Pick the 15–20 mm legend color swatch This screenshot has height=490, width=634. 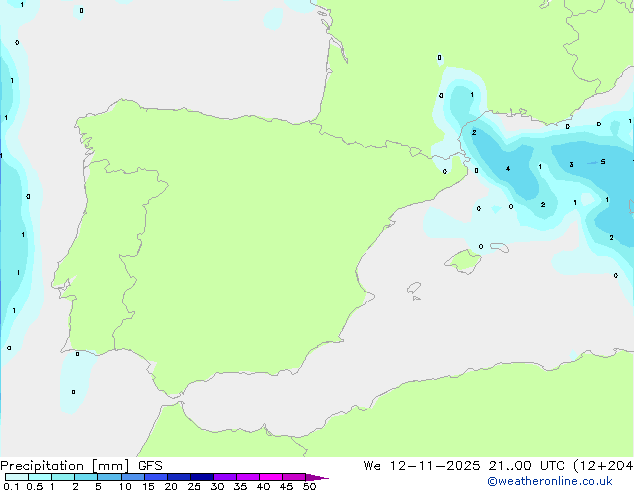pyautogui.click(x=156, y=477)
